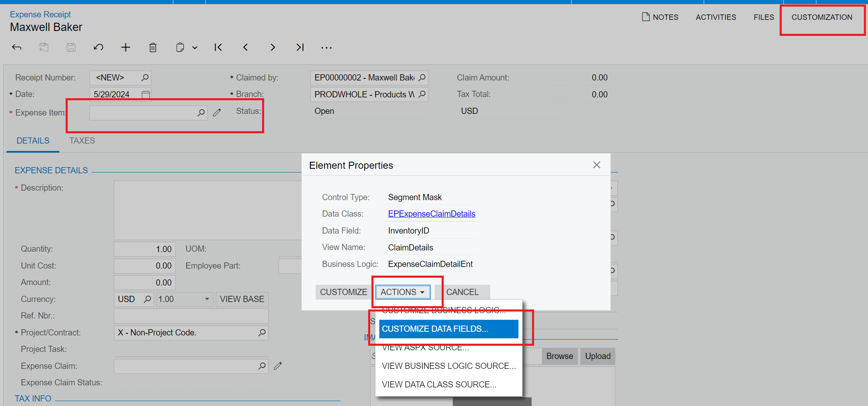
Task: Choose View Business Logic Source option
Action: pos(449,366)
